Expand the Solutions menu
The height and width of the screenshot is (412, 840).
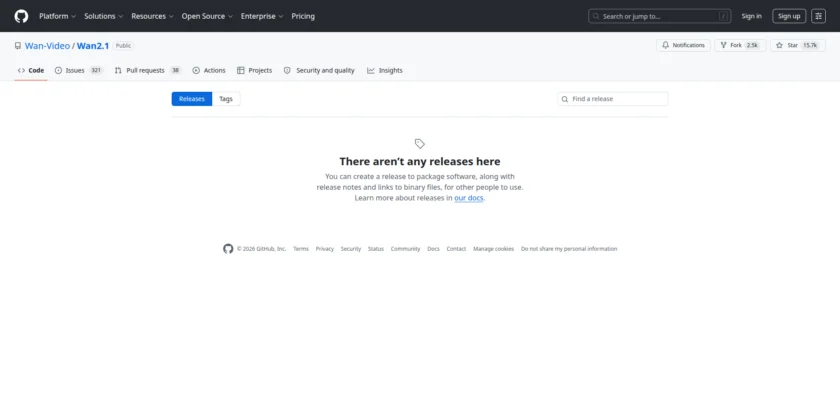click(103, 16)
